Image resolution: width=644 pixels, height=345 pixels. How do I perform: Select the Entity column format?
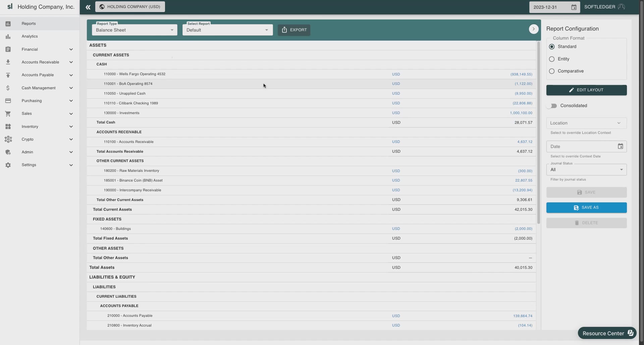click(552, 59)
